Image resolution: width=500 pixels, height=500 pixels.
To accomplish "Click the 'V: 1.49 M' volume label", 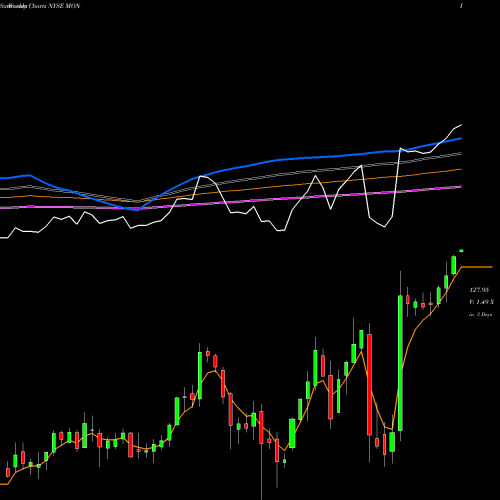I will pyautogui.click(x=481, y=302).
